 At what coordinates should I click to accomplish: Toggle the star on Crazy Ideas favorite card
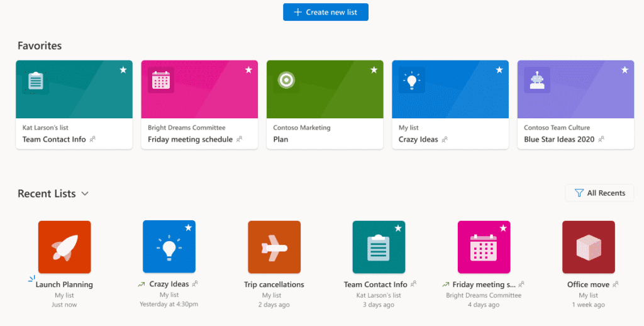499,70
